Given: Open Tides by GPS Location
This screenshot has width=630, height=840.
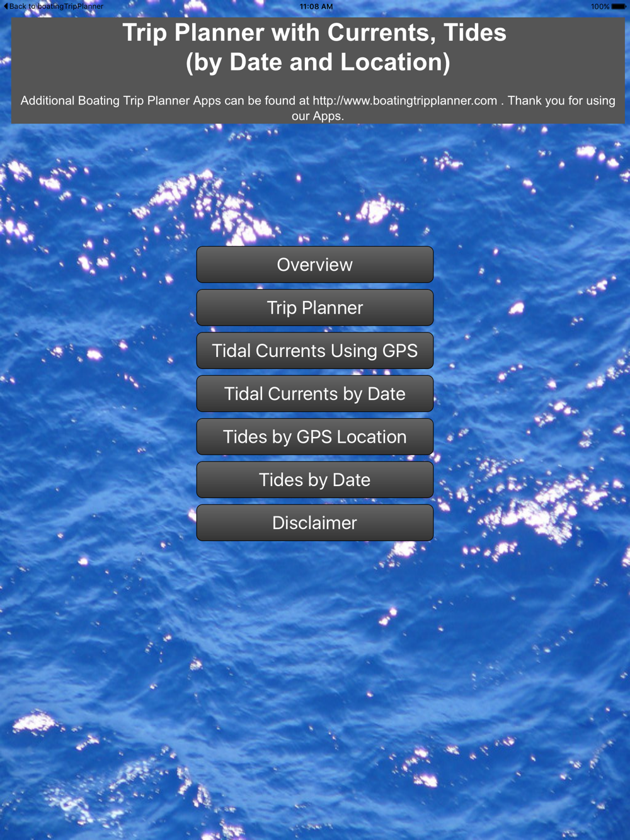Looking at the screenshot, I should coord(315,436).
